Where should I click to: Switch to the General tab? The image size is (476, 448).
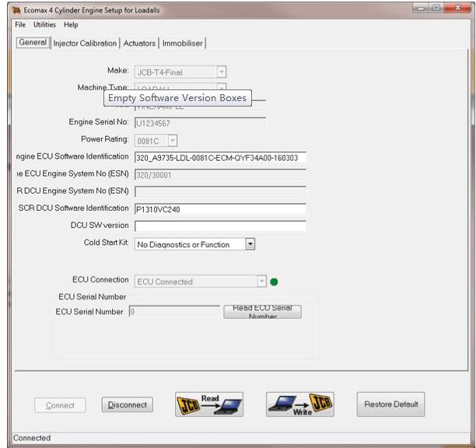[x=33, y=42]
